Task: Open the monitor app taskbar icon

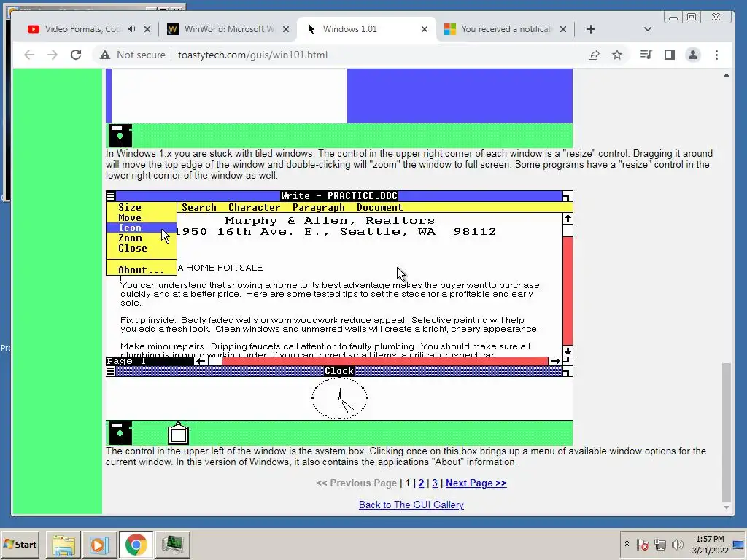Action: [x=172, y=544]
